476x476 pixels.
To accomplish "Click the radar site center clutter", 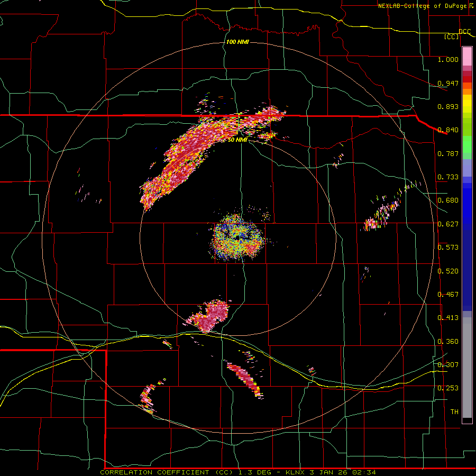I will pyautogui.click(x=237, y=237).
